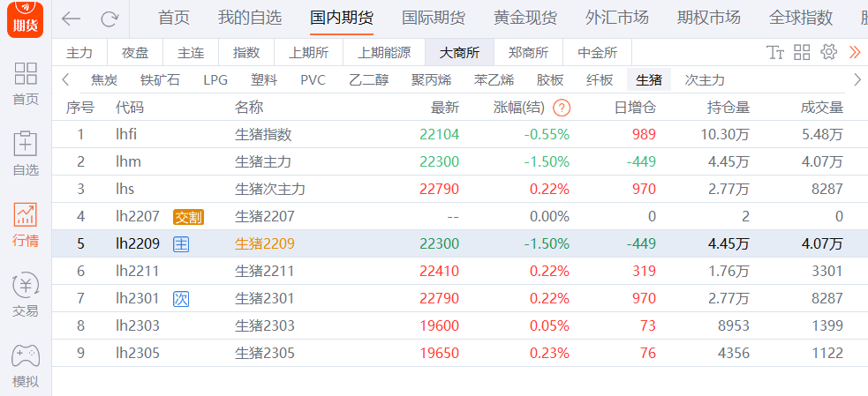Open 首页 in the left sidebar
The width and height of the screenshot is (868, 396).
[26, 84]
